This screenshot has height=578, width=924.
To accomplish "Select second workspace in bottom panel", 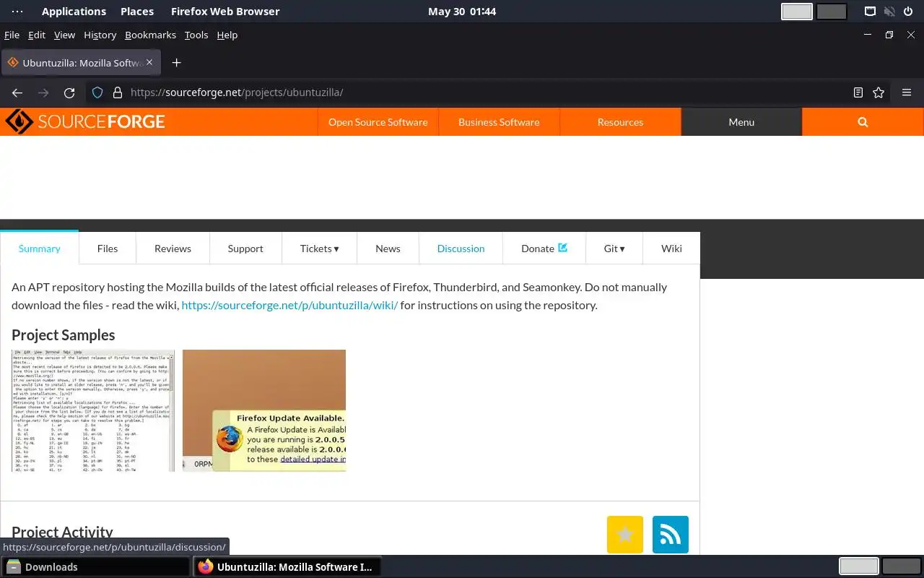I will click(x=902, y=566).
